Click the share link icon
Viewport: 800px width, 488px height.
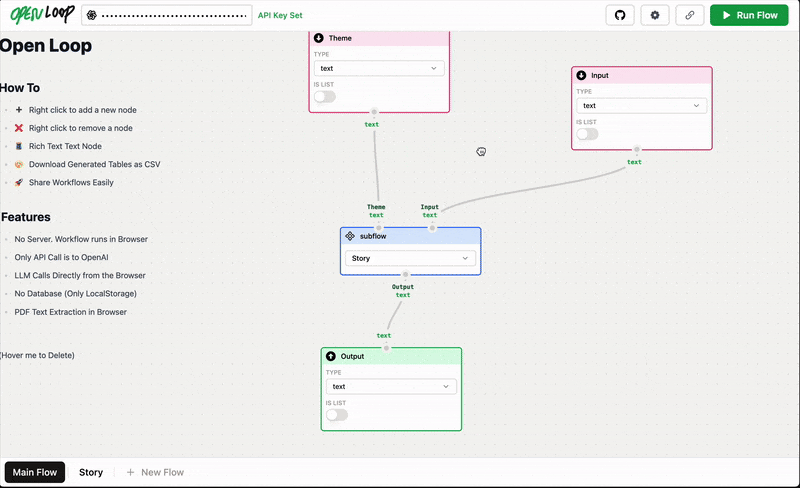(689, 15)
